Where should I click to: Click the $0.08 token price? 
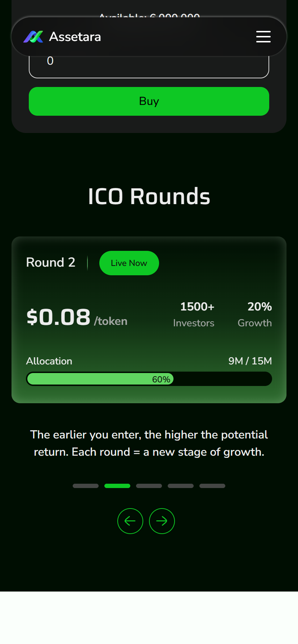click(x=58, y=317)
